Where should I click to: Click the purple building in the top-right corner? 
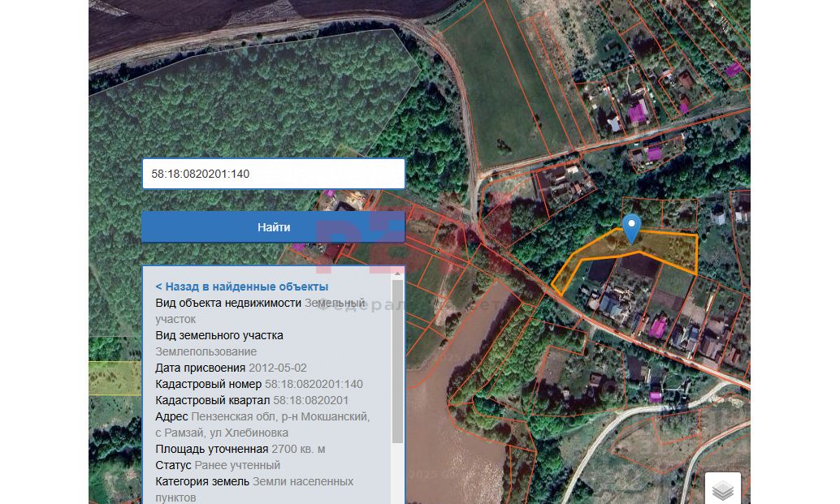click(x=734, y=70)
